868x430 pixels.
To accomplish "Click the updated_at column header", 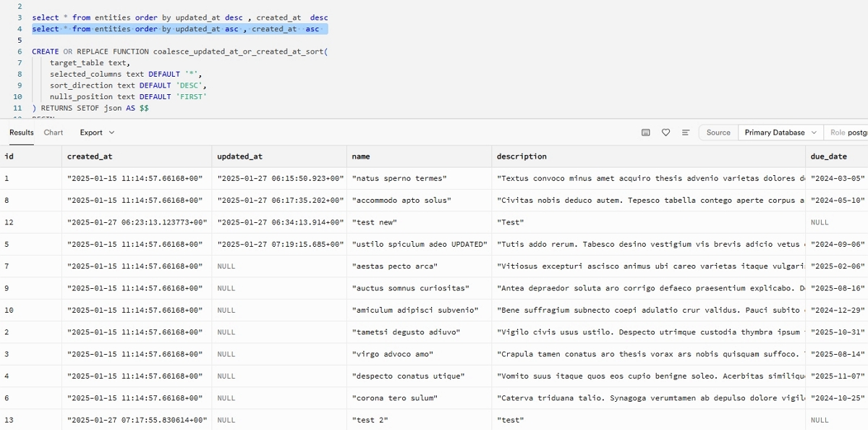I will click(239, 156).
